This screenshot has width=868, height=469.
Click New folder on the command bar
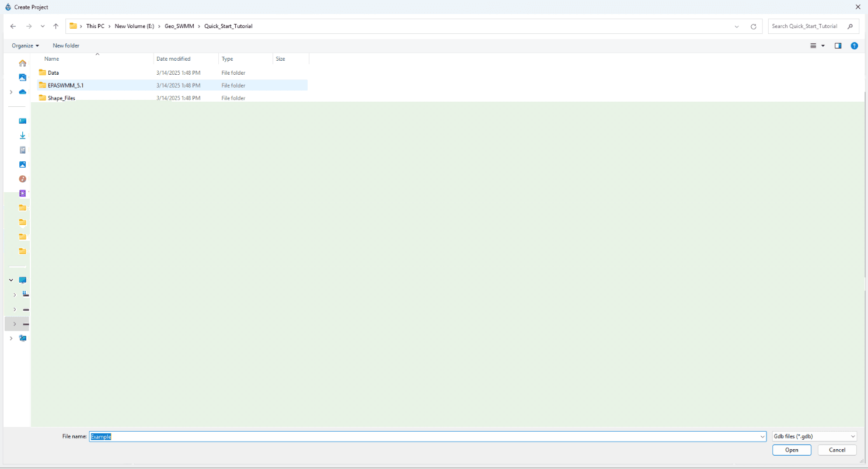pos(65,46)
